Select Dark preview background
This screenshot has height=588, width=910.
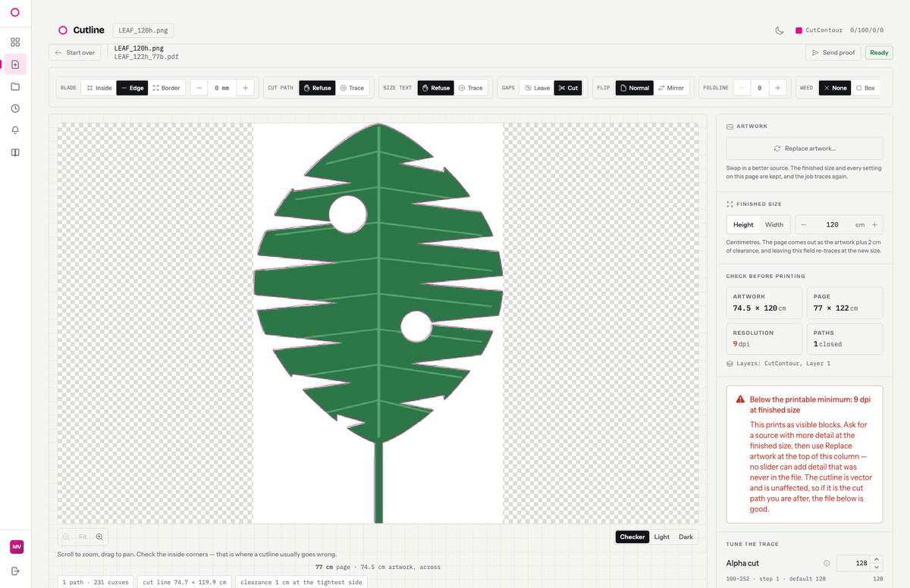[x=686, y=536]
